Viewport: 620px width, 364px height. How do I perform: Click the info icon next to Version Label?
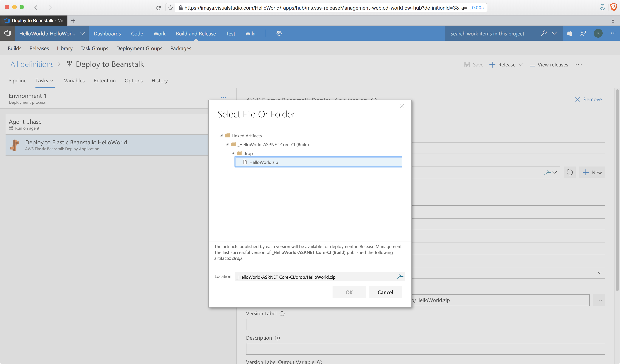click(282, 314)
